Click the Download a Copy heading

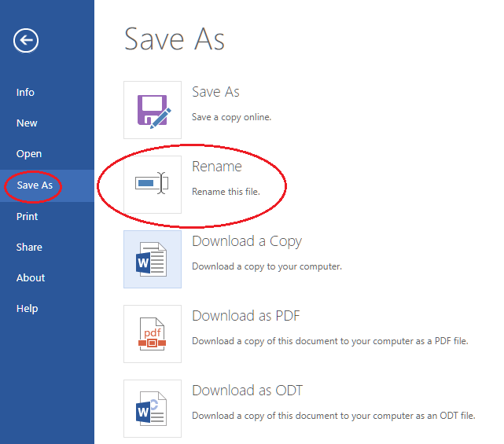click(247, 241)
